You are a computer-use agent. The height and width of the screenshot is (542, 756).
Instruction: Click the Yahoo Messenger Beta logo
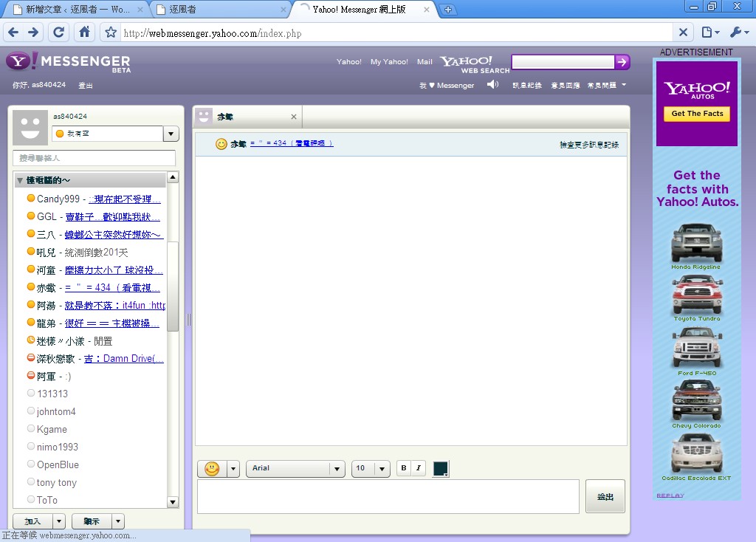[69, 62]
